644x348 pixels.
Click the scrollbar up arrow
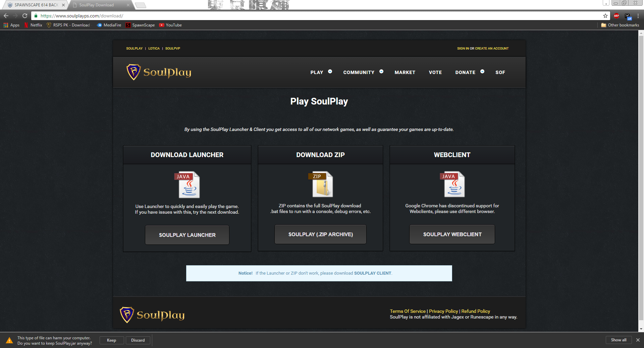(x=641, y=33)
